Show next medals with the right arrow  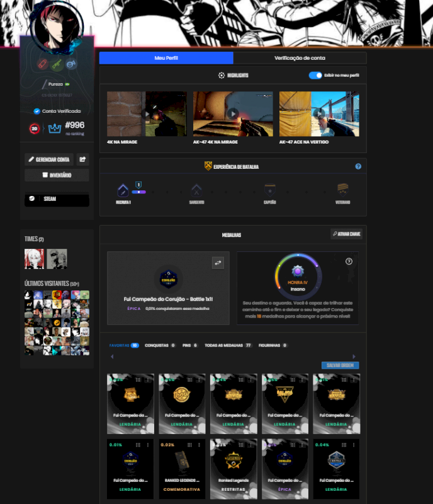354,357
